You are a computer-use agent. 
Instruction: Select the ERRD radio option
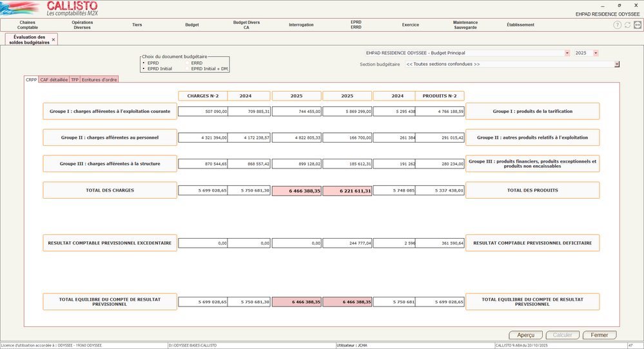click(188, 63)
